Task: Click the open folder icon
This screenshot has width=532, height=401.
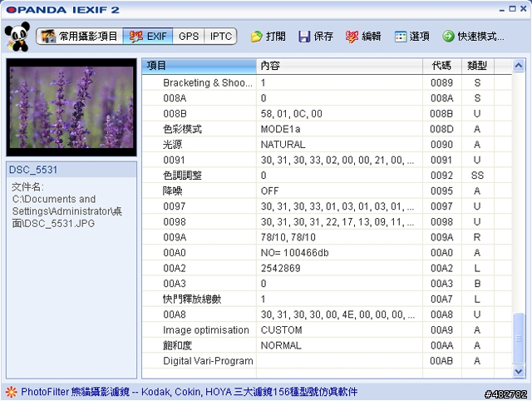Action: (x=257, y=37)
